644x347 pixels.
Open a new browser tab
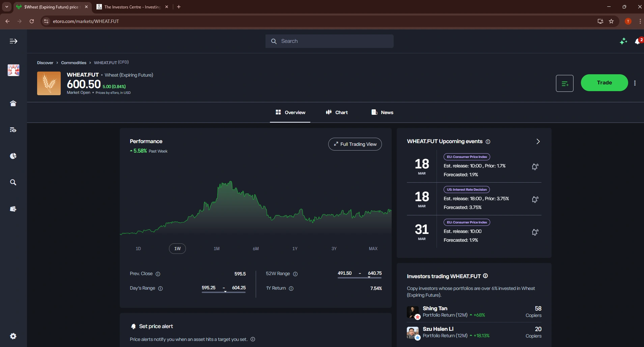[x=179, y=7]
